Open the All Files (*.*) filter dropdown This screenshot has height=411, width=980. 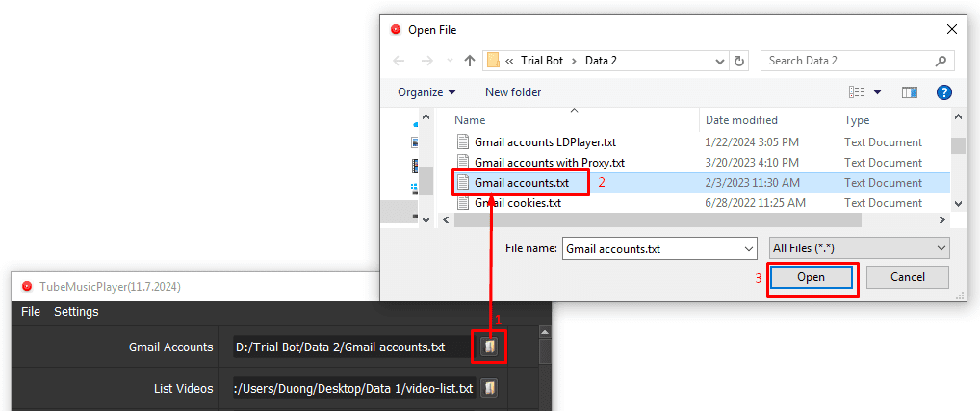(x=859, y=248)
